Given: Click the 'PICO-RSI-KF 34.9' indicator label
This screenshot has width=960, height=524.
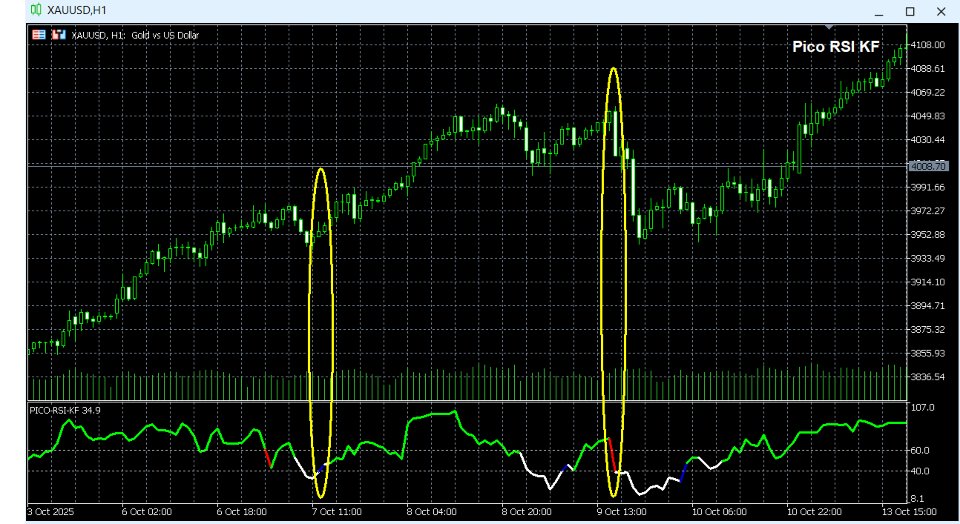Looking at the screenshot, I should (x=65, y=410).
